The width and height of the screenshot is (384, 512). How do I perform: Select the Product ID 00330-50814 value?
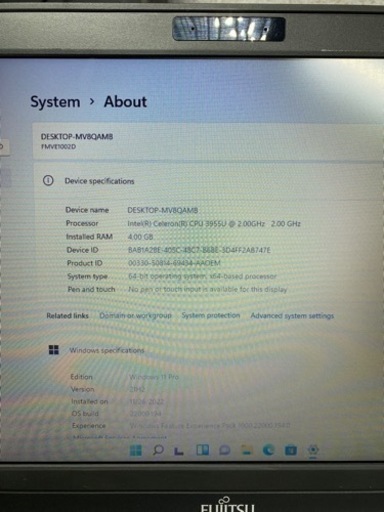(174, 263)
